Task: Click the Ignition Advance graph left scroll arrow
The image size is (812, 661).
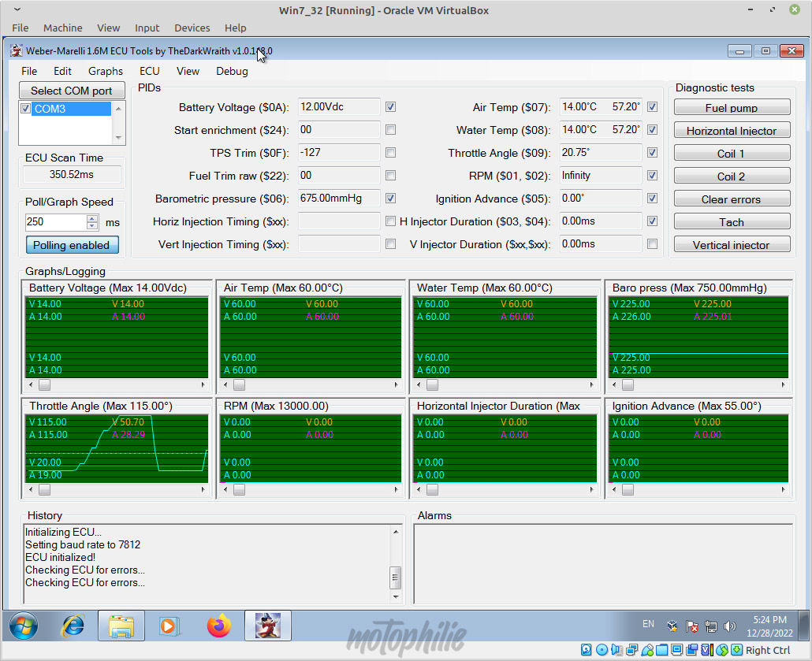Action: click(614, 489)
